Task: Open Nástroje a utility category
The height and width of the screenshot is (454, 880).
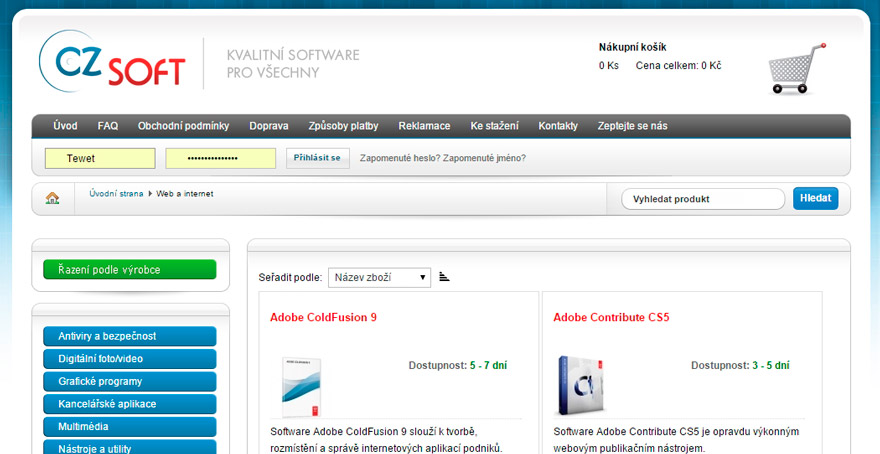Action: pyautogui.click(x=130, y=447)
